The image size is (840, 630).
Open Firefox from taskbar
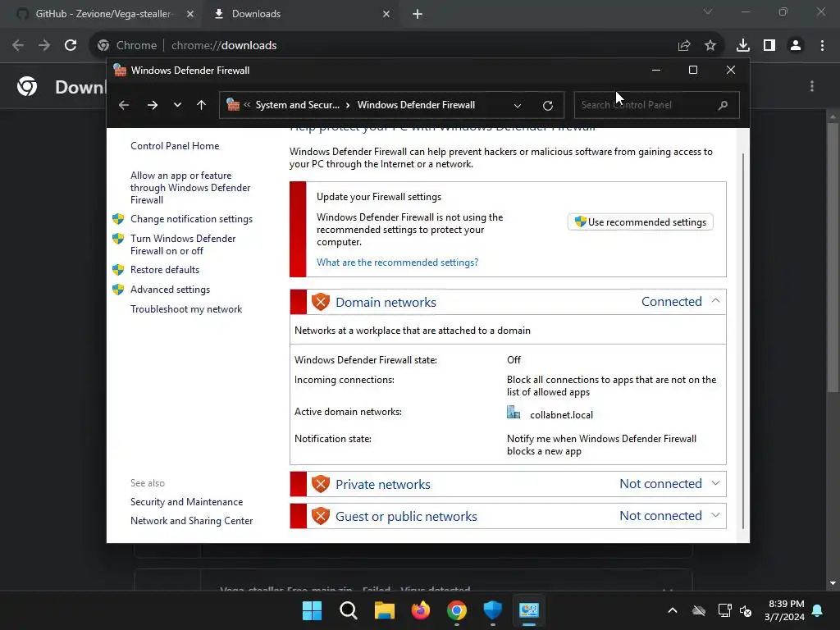click(x=421, y=610)
